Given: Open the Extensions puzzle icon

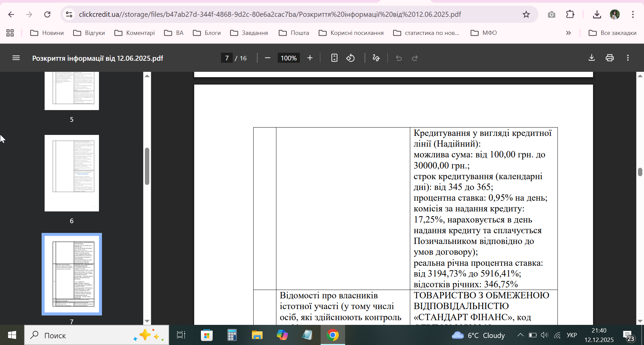Looking at the screenshot, I should (570, 14).
